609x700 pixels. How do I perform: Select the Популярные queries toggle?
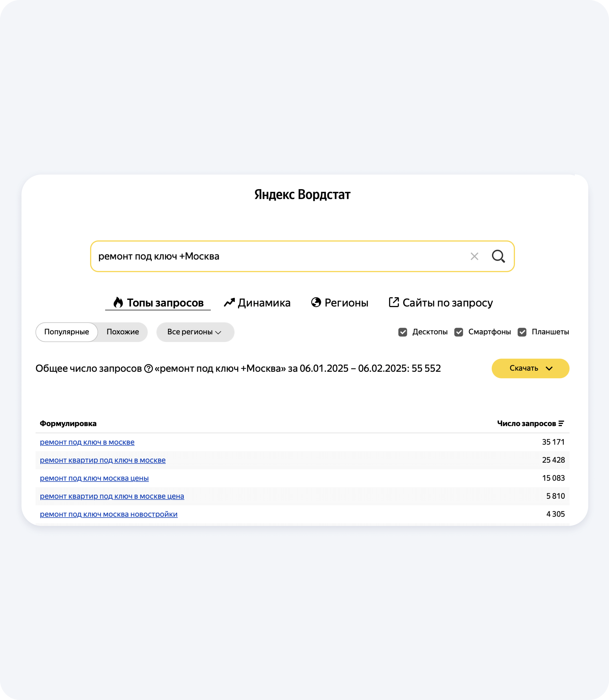point(67,332)
